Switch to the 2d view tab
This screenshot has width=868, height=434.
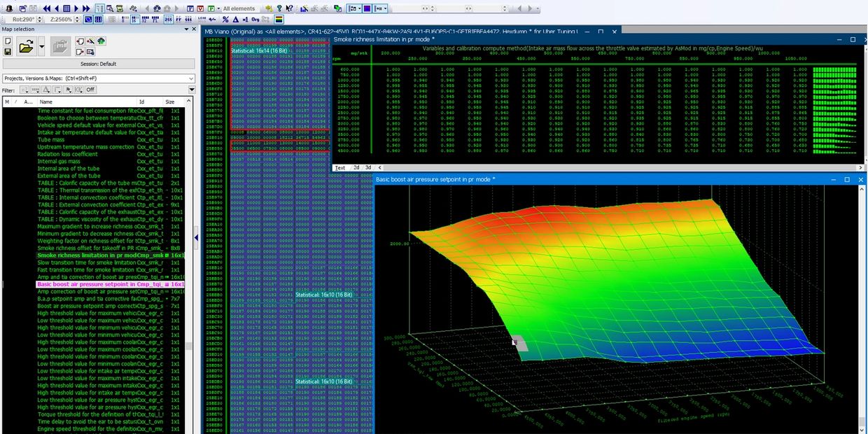[356, 168]
